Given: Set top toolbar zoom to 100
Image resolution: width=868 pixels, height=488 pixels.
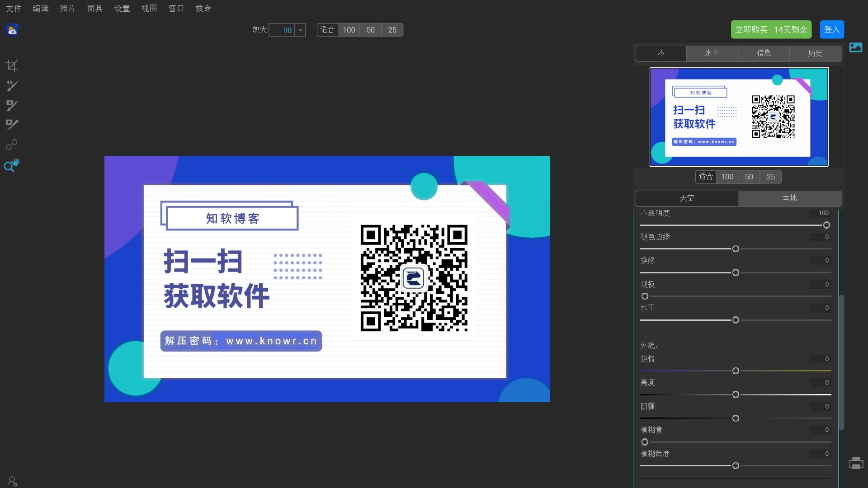Looking at the screenshot, I should click(x=349, y=30).
